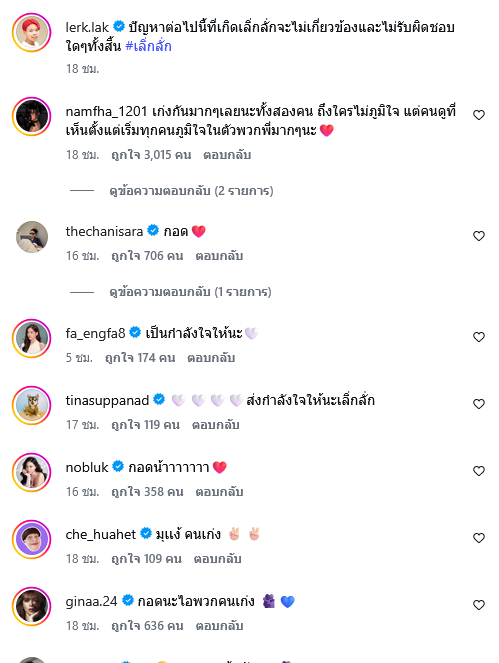Like the ginaa.24 comment
Image resolution: width=499 pixels, height=663 pixels.
tap(479, 605)
